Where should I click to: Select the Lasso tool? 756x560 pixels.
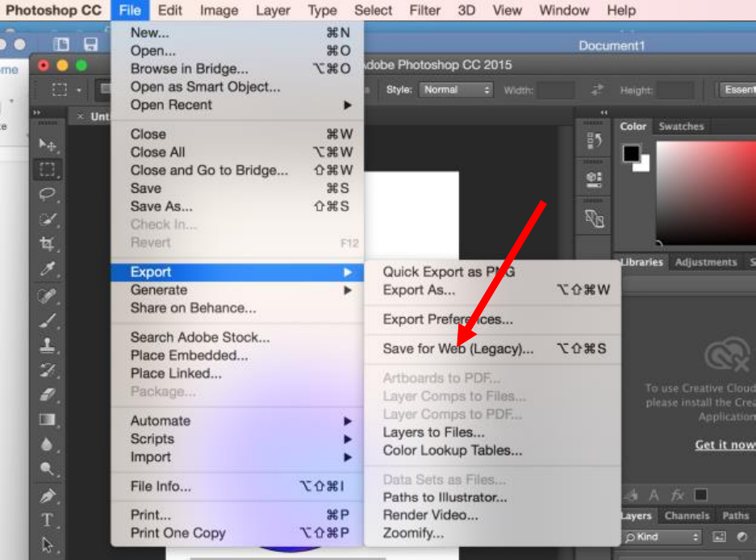(48, 194)
